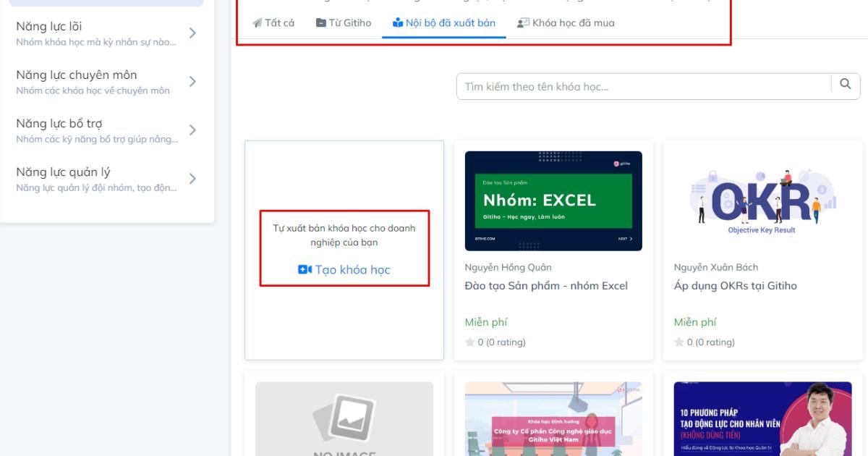This screenshot has height=456, width=868.
Task: Click the people icon on Nội bộ đã xuất bản
Action: coord(399,22)
